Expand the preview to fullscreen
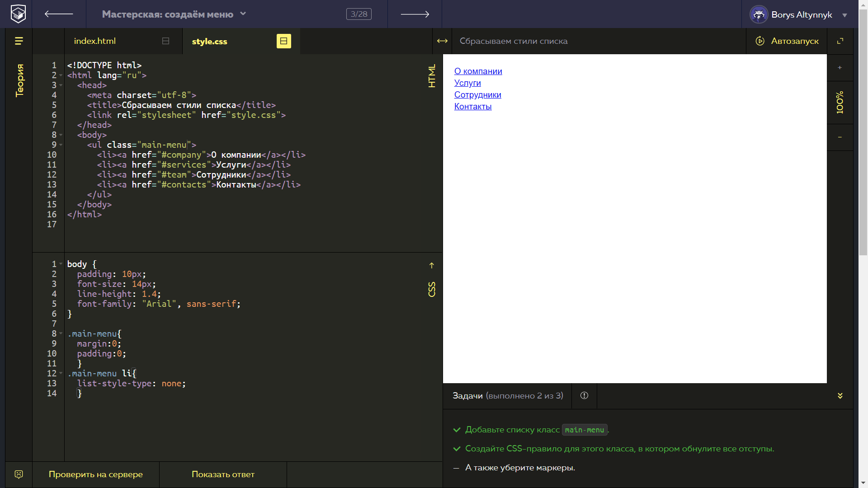The height and width of the screenshot is (488, 868). point(840,41)
